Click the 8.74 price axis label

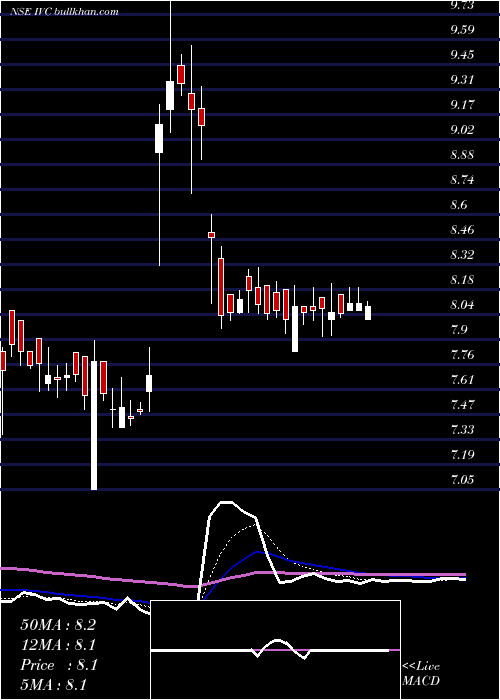(462, 180)
